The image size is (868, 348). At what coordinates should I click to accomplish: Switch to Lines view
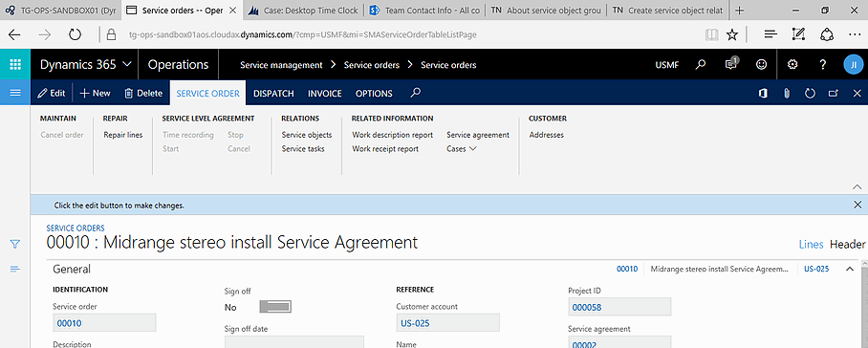(811, 244)
